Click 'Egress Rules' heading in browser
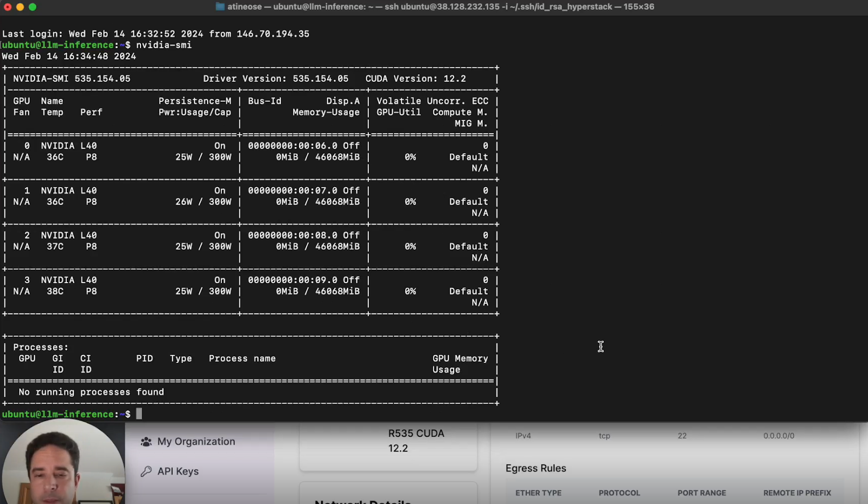Viewport: 868px width, 504px height. 536,468
